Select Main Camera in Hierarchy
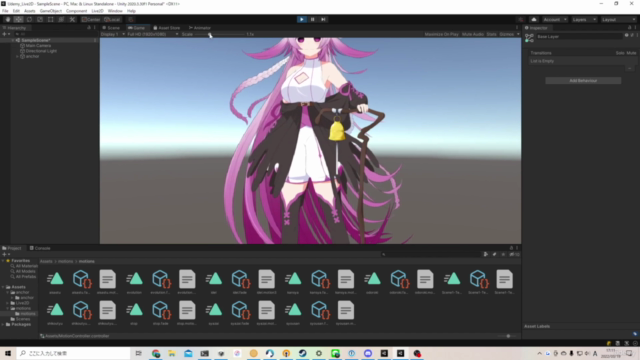The height and width of the screenshot is (360, 640). click(38, 46)
